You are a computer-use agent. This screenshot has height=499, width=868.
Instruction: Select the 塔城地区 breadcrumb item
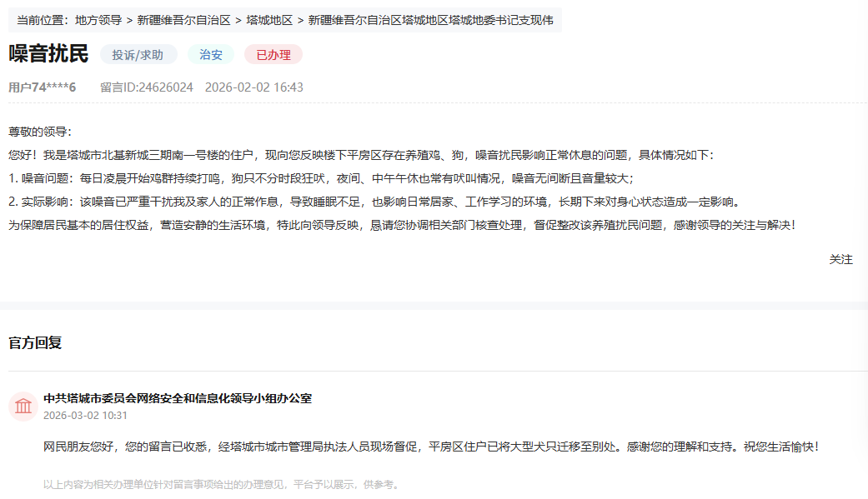[x=269, y=20]
